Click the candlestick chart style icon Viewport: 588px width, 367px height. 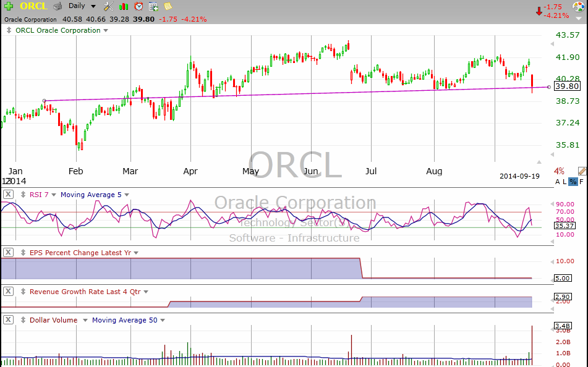click(124, 6)
